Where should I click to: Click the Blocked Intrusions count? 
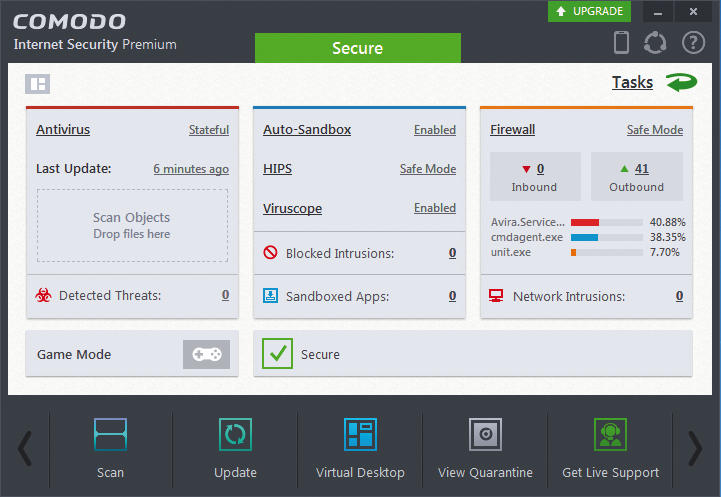[452, 252]
